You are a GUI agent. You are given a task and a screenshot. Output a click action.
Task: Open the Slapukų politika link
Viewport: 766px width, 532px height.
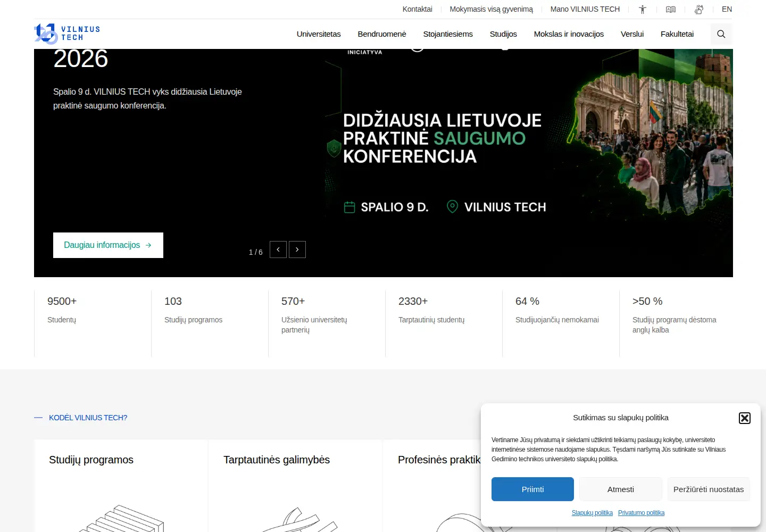pos(592,513)
